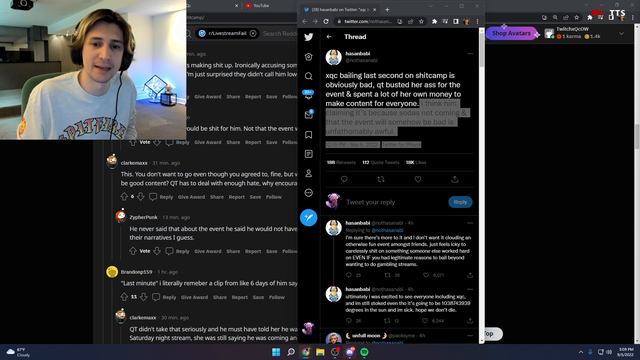The image size is (640, 360).
Task: Open Brandonp559 username link
Action: click(136, 272)
